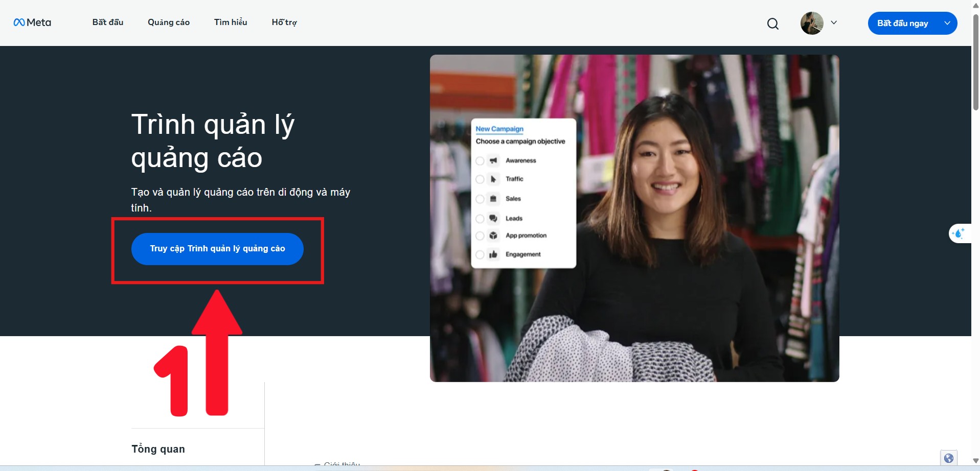Click the profile avatar picture
980x471 pixels.
tap(812, 23)
